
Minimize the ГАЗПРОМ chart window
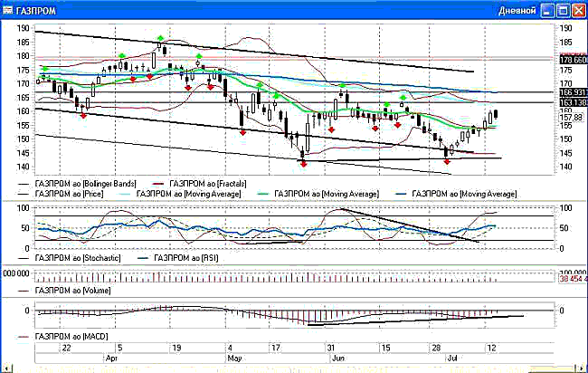click(548, 9)
